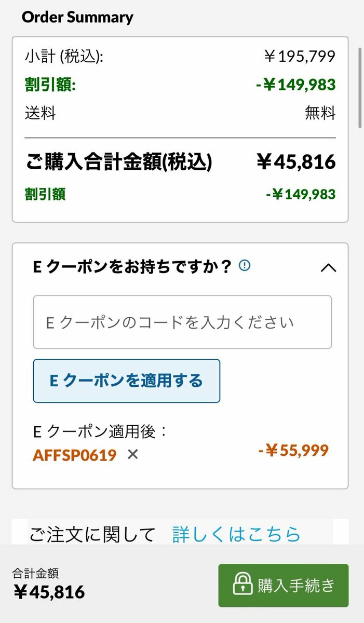
Task: Collapse the E-coupon section with the chevron
Action: 328,268
